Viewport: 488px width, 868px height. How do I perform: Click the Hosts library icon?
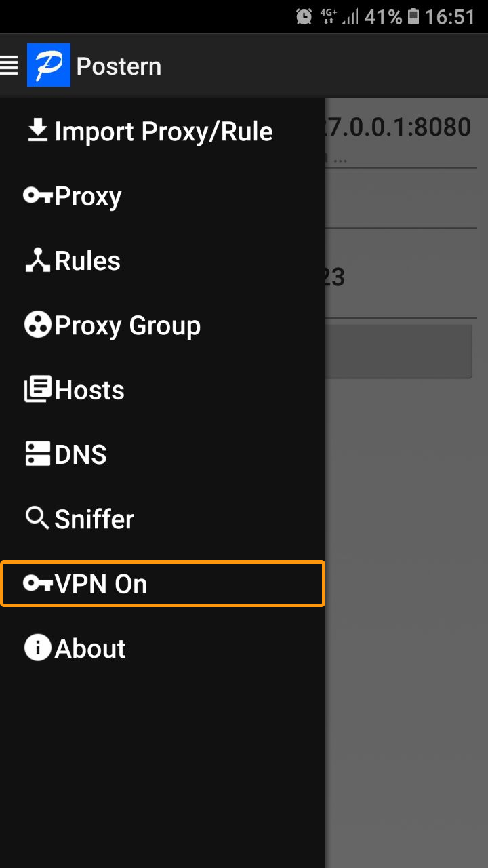point(38,390)
